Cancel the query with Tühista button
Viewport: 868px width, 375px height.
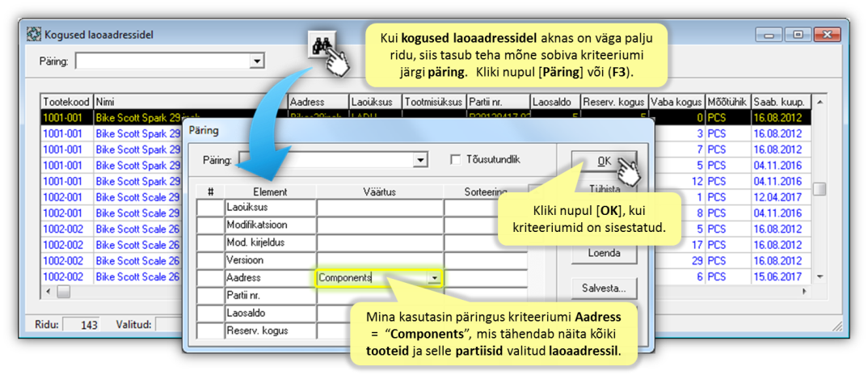(605, 187)
